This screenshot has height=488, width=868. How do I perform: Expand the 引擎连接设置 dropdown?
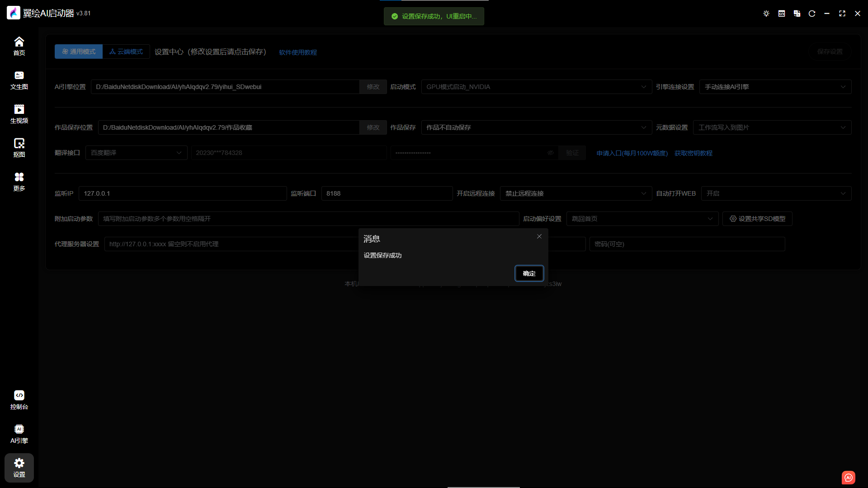(775, 87)
